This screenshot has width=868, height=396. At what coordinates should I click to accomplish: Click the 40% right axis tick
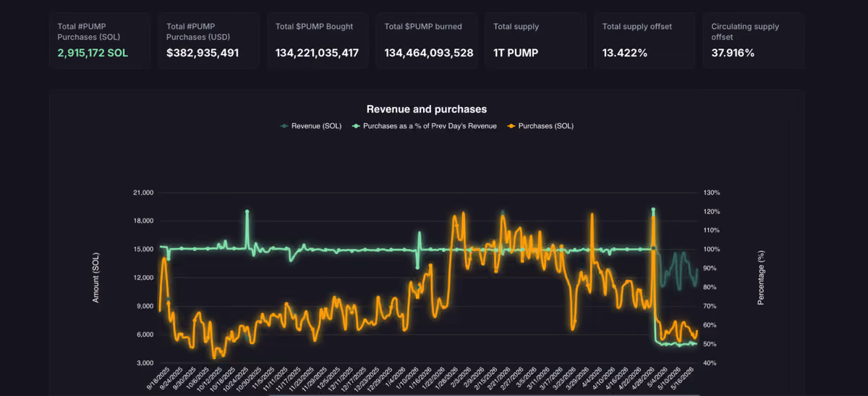pos(710,363)
